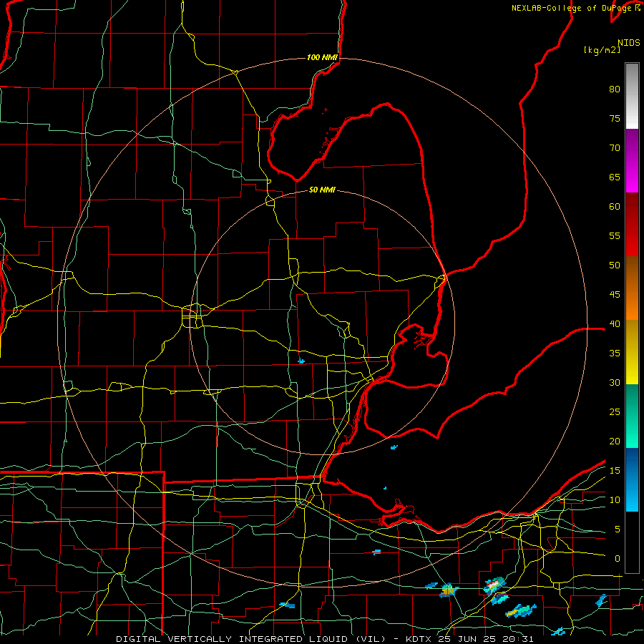
Task: Pick the brown-orange segment of the color bar
Action: [632, 288]
